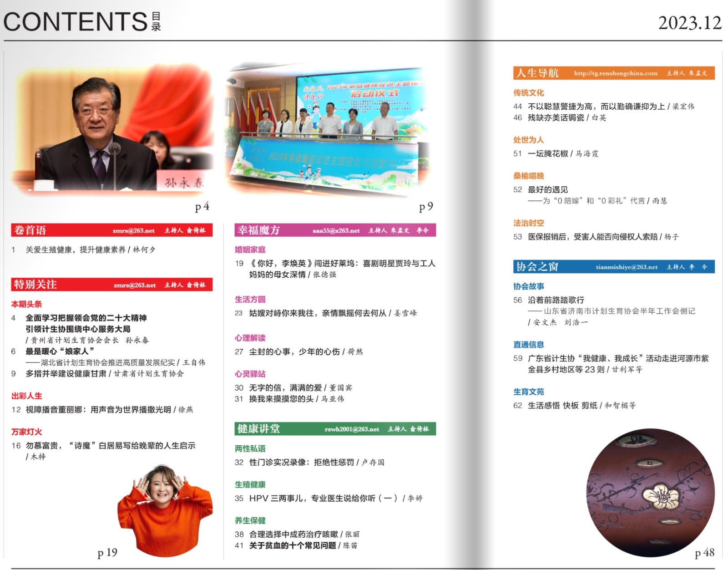Click the 2023.12 issue date
The height and width of the screenshot is (570, 728).
pos(689,23)
